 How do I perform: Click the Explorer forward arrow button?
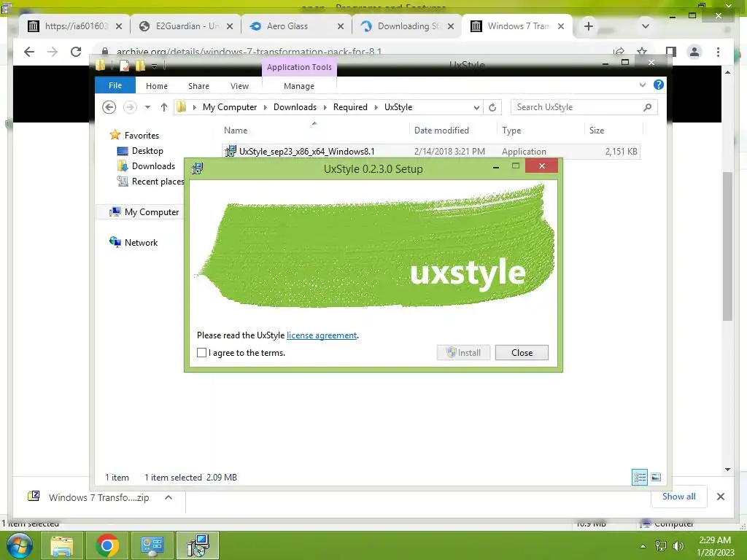[x=130, y=107]
